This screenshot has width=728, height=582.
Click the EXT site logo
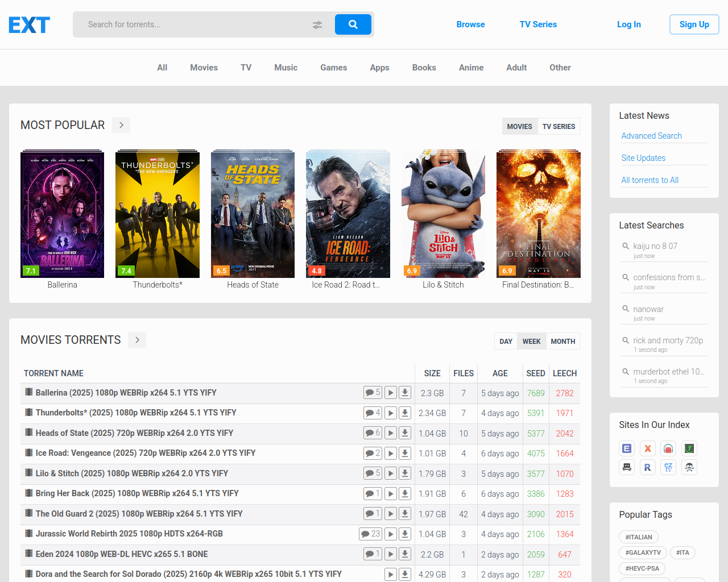(x=29, y=24)
